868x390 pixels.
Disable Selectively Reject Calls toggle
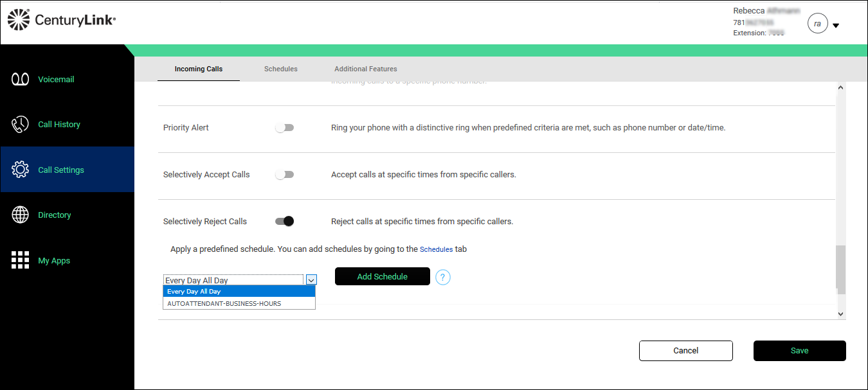tap(284, 221)
